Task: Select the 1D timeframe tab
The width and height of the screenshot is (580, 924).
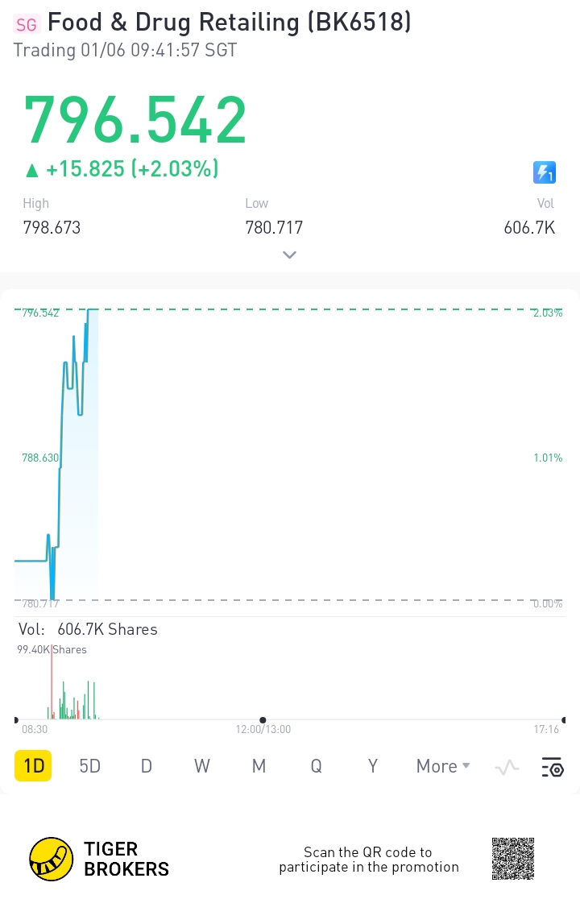Action: click(x=33, y=766)
